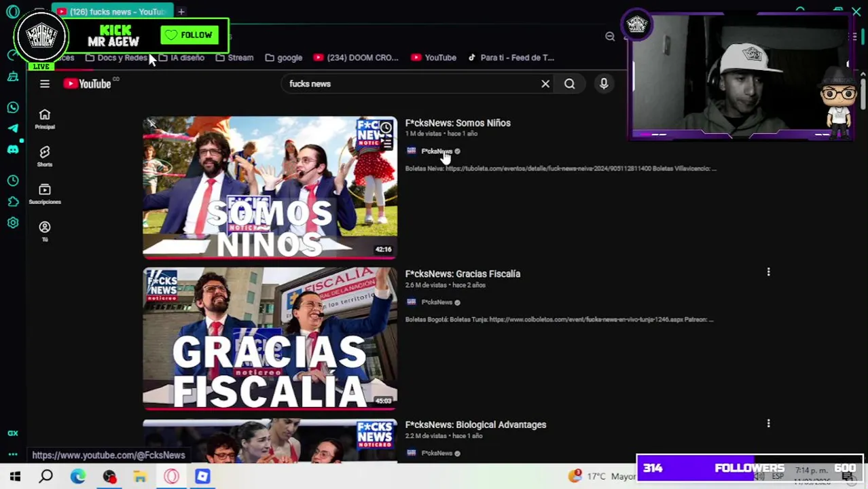Open GX Cleaner broom icon in the sidebar
Image resolution: width=868 pixels, height=489 pixels.
[13, 77]
